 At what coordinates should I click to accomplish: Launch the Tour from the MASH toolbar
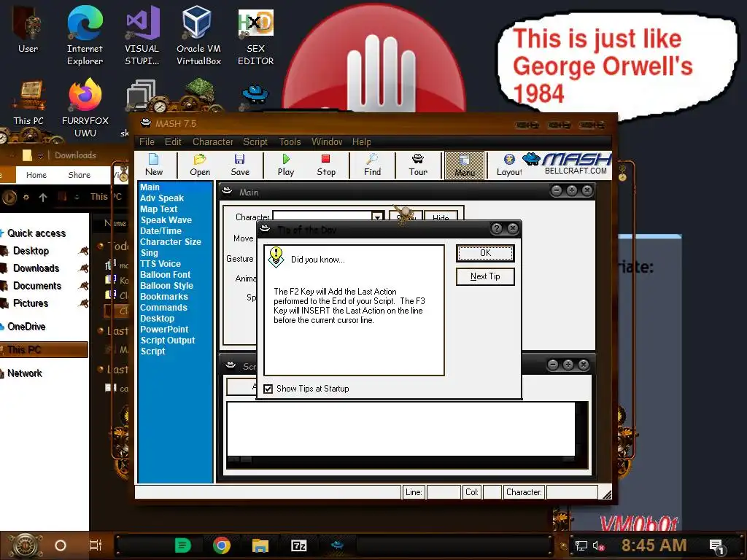(x=418, y=165)
